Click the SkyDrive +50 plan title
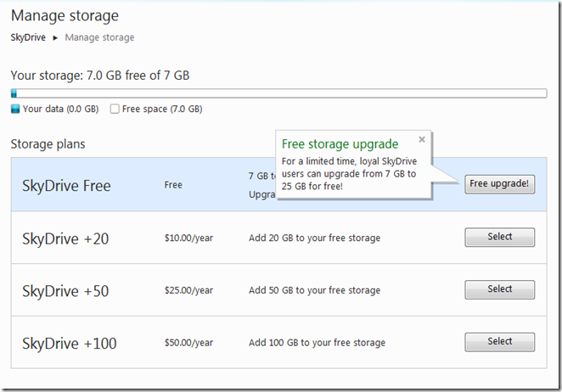The image size is (562, 392). click(x=65, y=291)
